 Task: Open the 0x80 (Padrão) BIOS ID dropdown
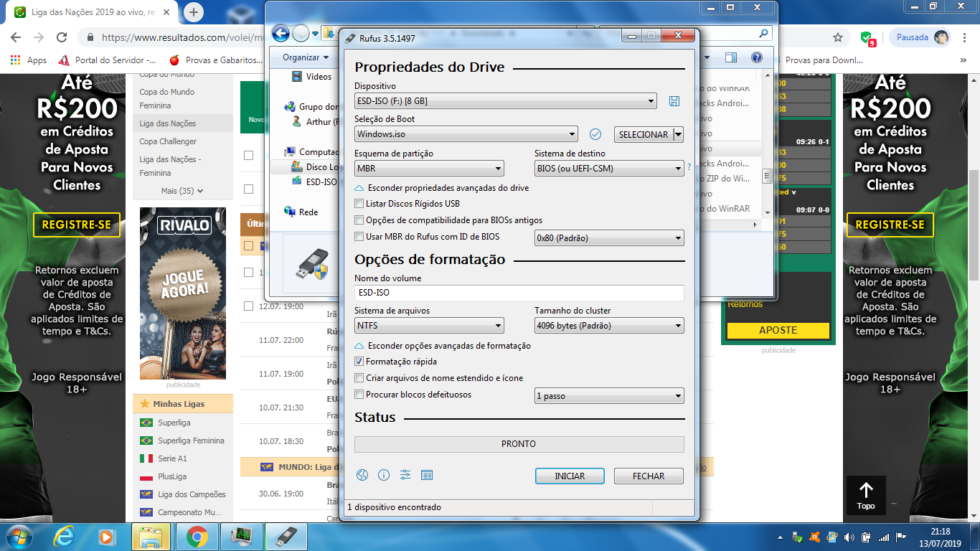point(609,238)
